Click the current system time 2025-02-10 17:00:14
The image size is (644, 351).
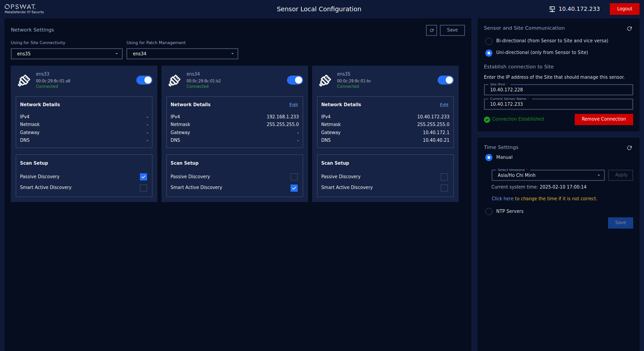click(563, 187)
